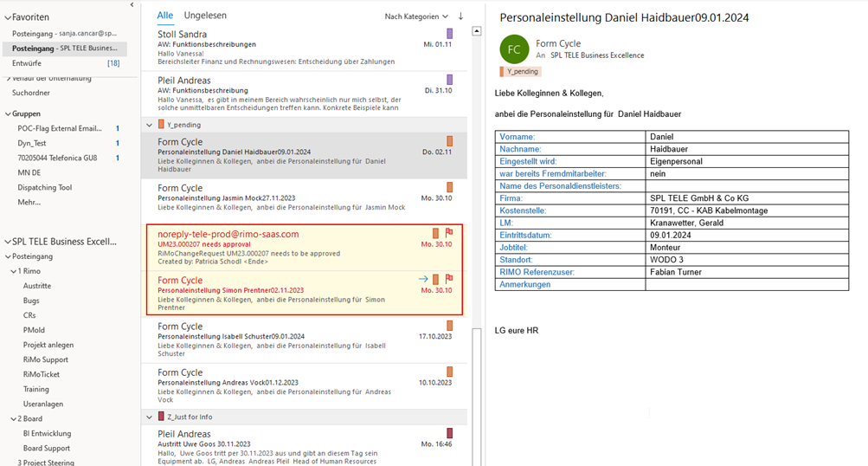This screenshot has width=868, height=466.
Task: Click the Y_pending tag in reading pane
Action: pyautogui.click(x=520, y=72)
